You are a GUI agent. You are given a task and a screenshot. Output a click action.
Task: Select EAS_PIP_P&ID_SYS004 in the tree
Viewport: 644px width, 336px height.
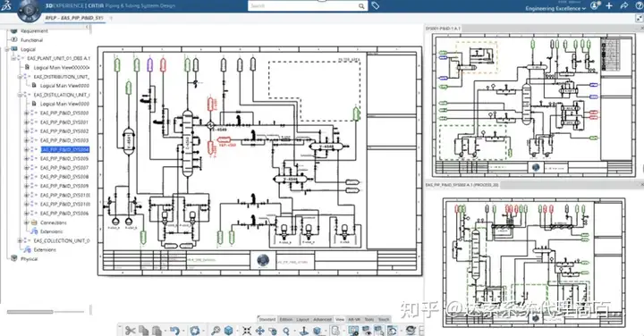click(65, 149)
